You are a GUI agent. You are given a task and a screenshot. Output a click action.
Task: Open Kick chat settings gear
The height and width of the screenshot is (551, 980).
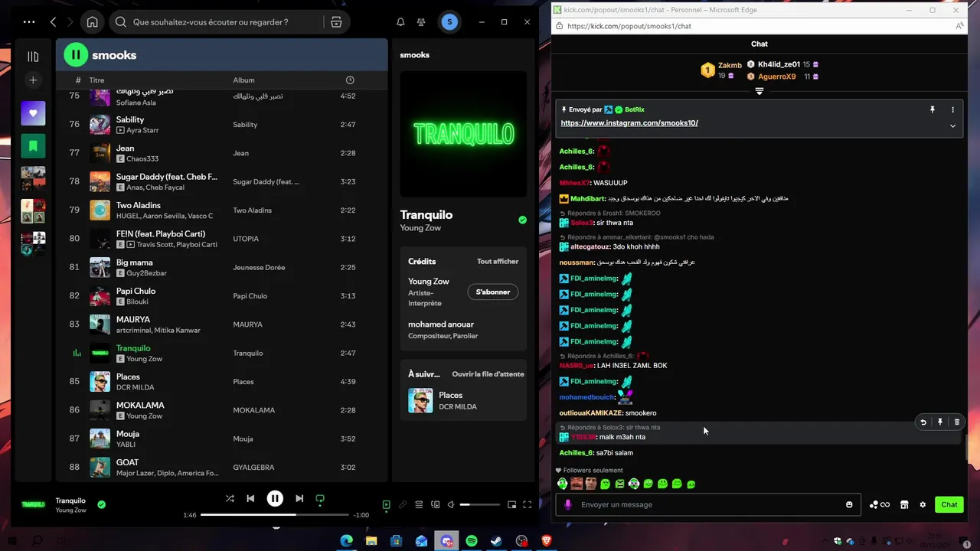point(923,504)
